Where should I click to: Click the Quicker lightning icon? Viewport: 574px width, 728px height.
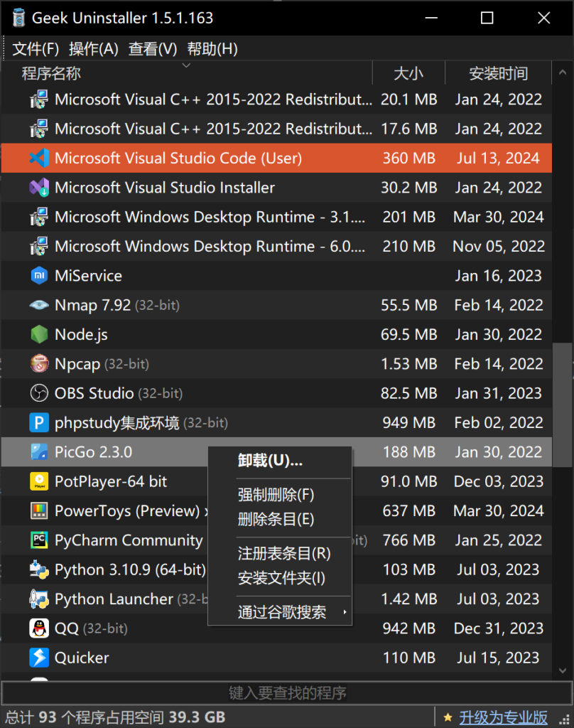[x=39, y=658]
